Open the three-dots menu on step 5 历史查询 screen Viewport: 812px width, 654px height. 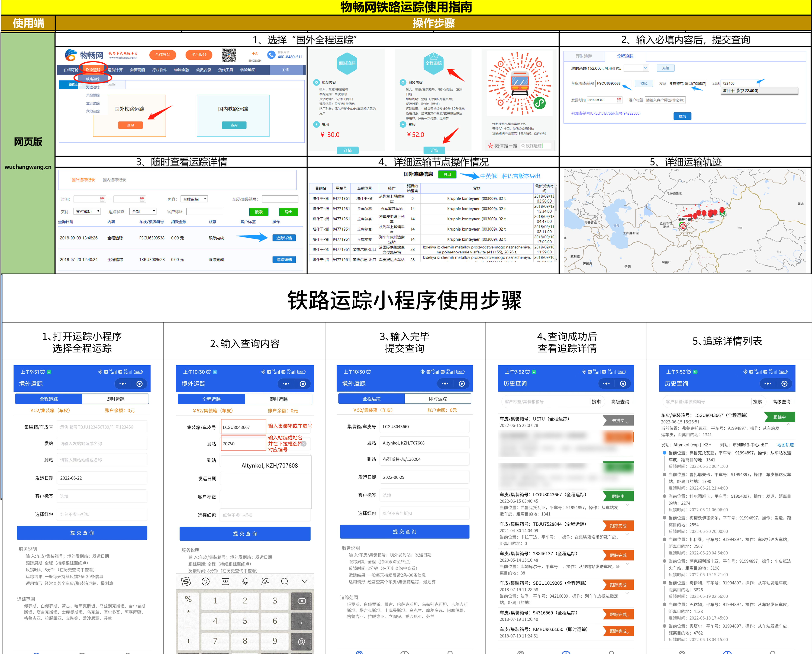click(768, 384)
